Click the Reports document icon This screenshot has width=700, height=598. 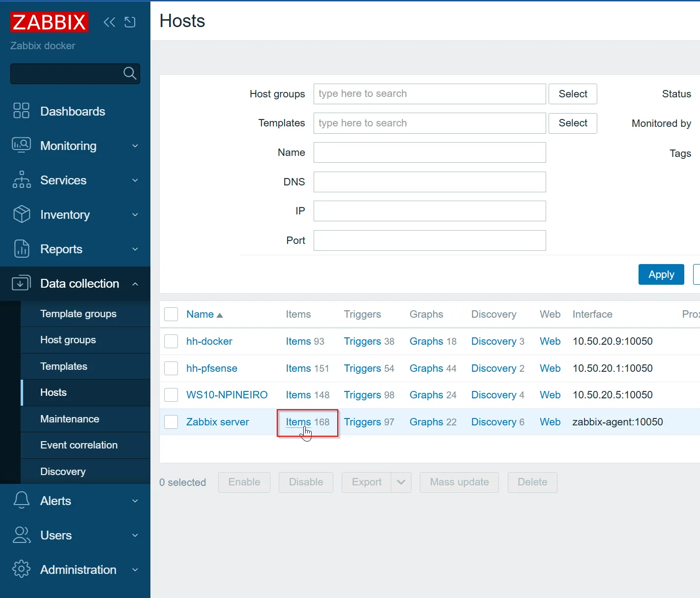pyautogui.click(x=22, y=248)
